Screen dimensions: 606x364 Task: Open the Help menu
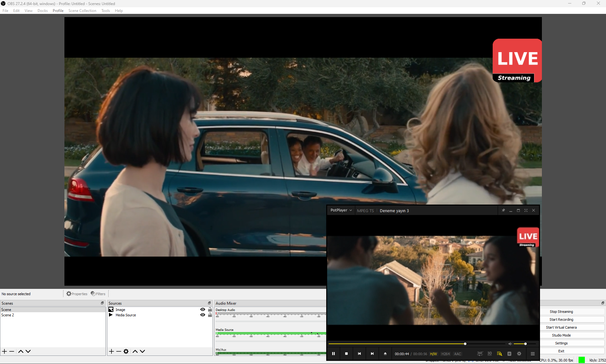(x=119, y=11)
